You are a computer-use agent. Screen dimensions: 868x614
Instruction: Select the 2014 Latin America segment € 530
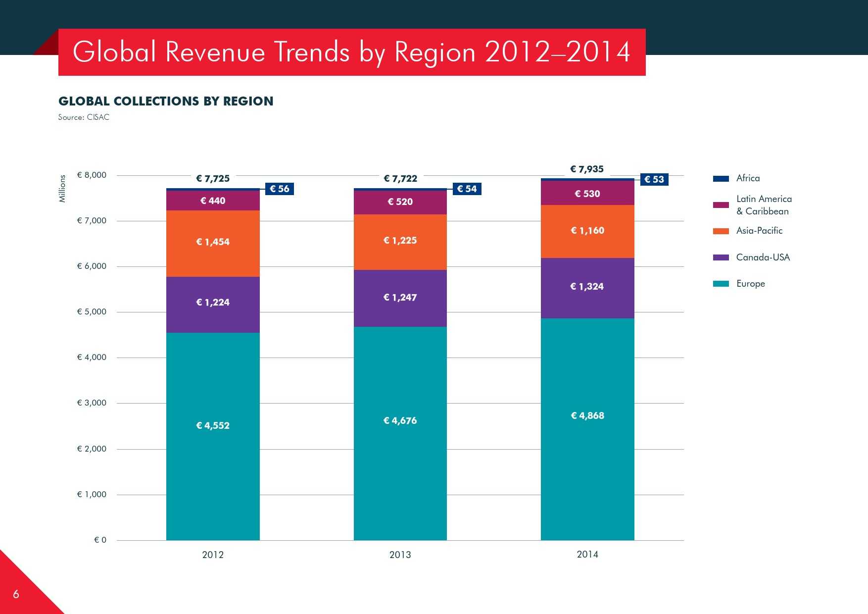click(587, 194)
